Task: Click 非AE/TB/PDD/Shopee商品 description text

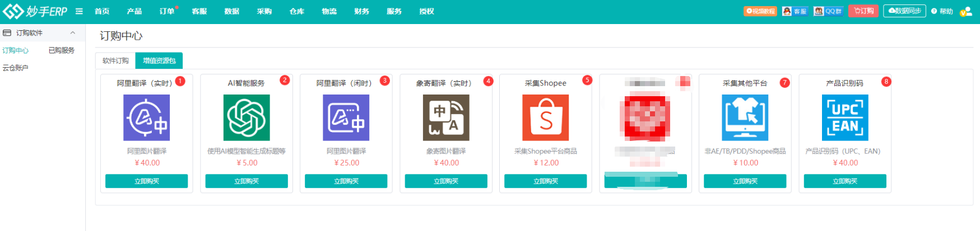Action: [745, 151]
